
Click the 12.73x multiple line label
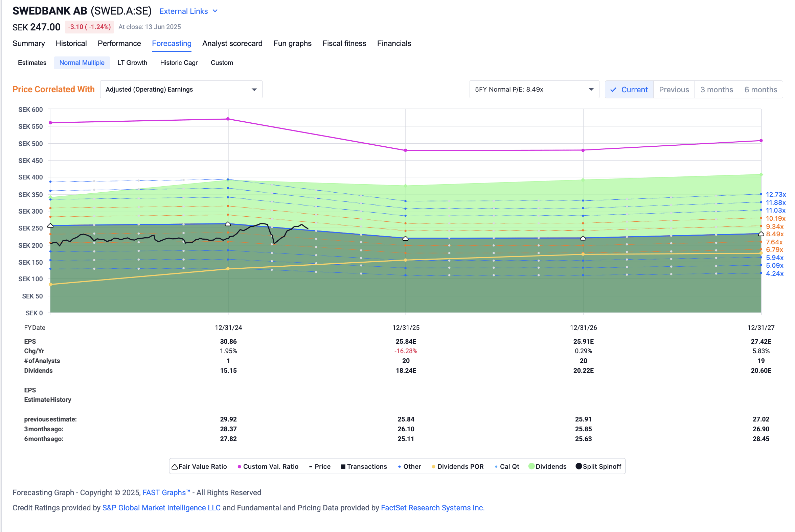point(776,194)
